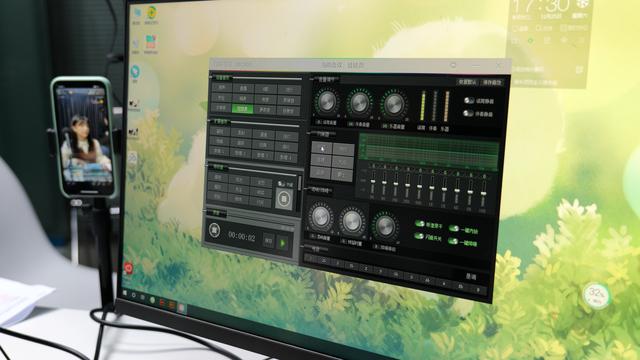Click the green-lit knob in the lower knob row
Screen dimensions: 640x360
pyautogui.click(x=385, y=227)
